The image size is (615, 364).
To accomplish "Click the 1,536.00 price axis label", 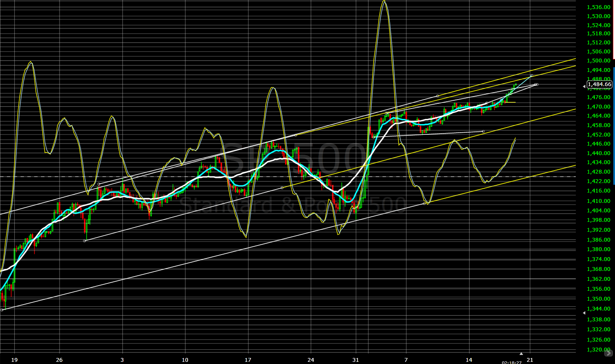I will pos(599,7).
